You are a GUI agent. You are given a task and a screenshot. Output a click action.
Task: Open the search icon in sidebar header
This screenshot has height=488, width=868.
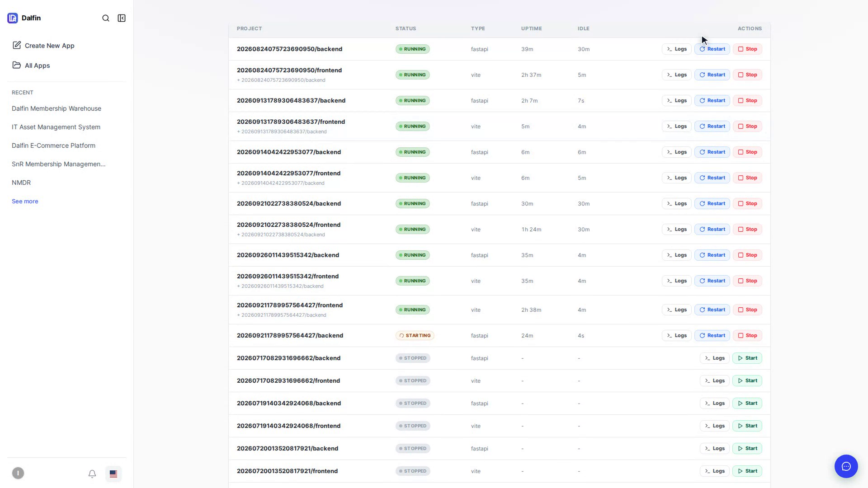(106, 18)
